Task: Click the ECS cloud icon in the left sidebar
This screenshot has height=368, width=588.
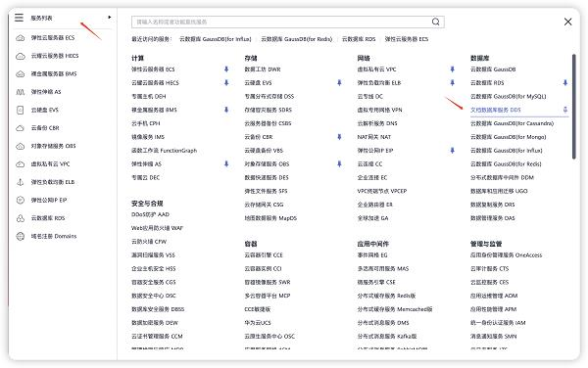Action: point(21,38)
